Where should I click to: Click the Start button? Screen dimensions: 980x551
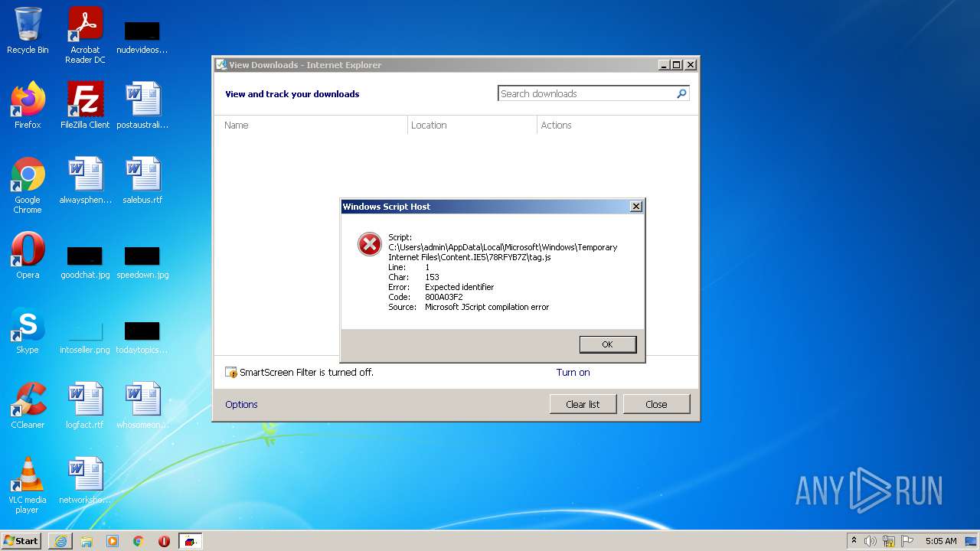coord(21,541)
